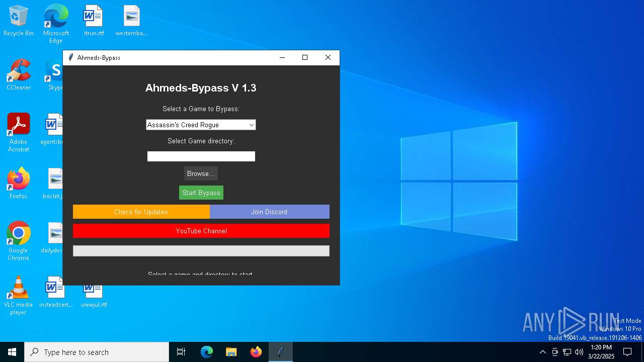Open Firefox desktop shortcut
The width and height of the screenshot is (644, 362).
[x=19, y=183]
